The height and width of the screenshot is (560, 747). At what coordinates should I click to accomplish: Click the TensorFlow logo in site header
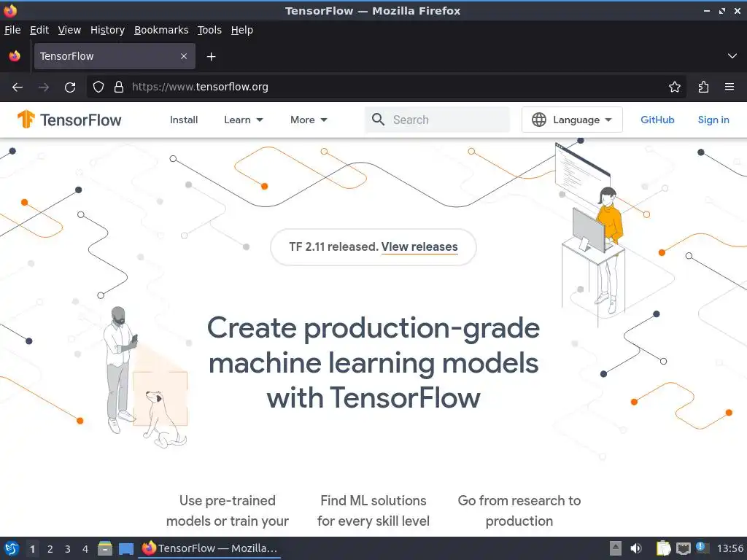pyautogui.click(x=69, y=120)
